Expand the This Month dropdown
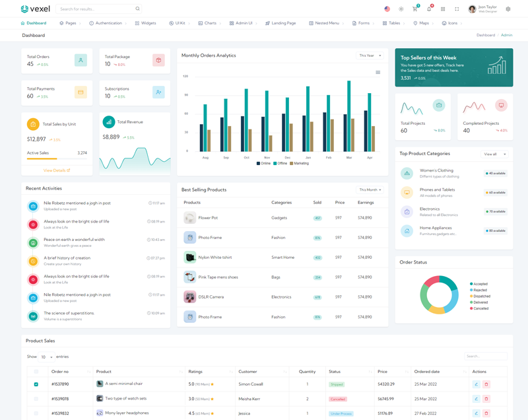The image size is (528, 420). tap(370, 190)
